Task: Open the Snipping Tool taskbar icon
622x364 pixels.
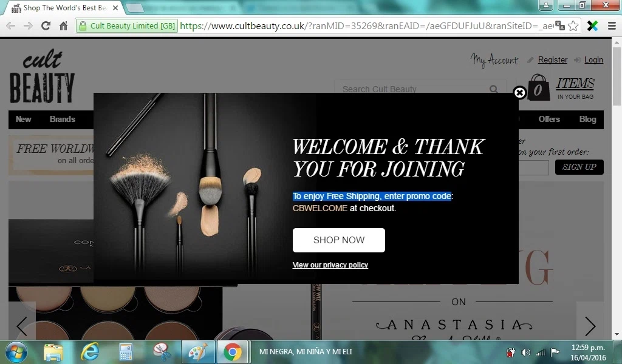Action: point(162,352)
